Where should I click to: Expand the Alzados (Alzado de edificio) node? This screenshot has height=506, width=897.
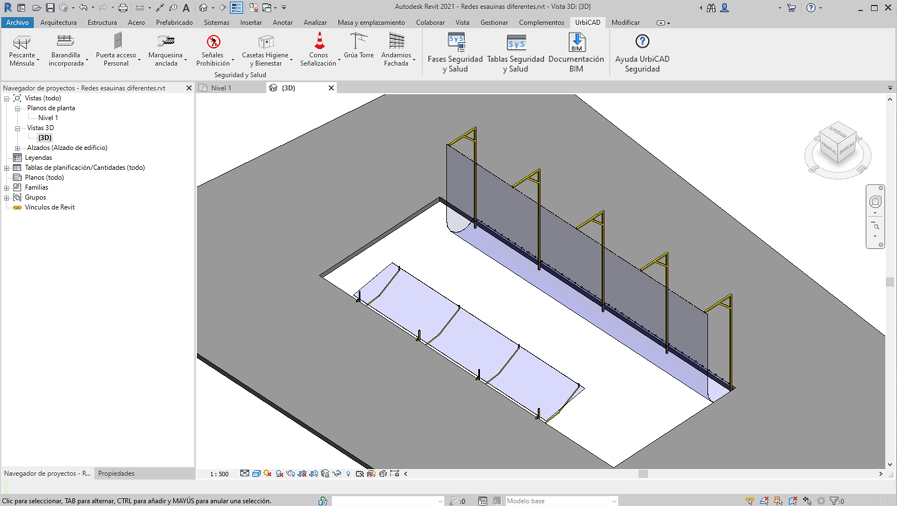18,148
